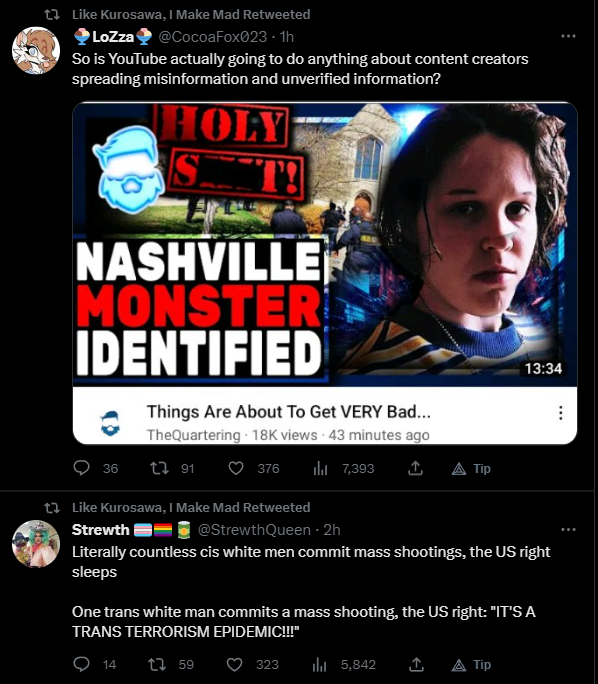The height and width of the screenshot is (684, 598).
Task: Open the Nashville video thumbnail image
Action: (325, 244)
